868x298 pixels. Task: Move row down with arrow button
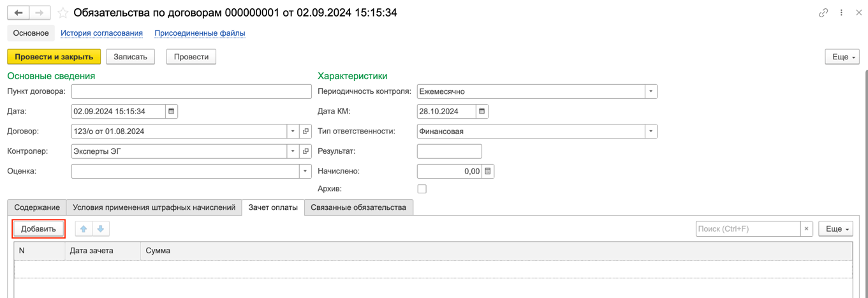click(x=101, y=228)
